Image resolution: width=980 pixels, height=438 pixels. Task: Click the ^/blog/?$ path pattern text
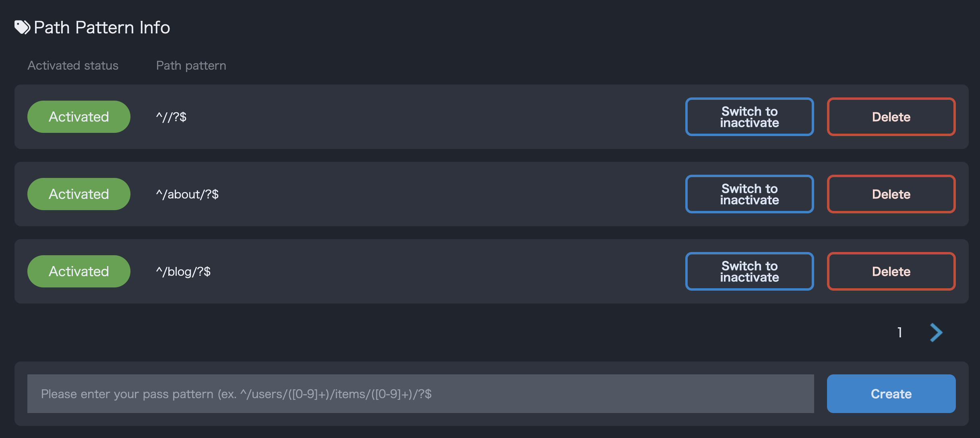point(183,272)
